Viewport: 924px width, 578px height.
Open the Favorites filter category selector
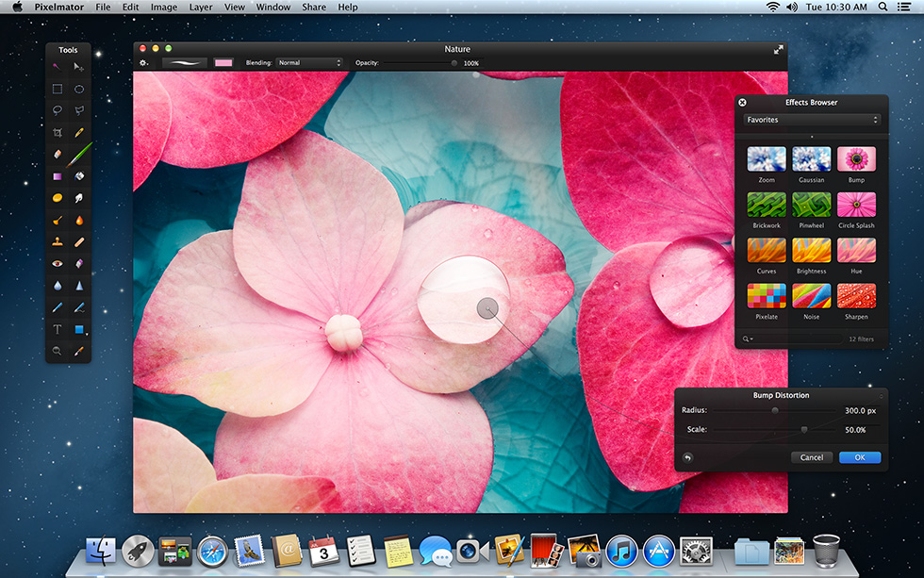811,120
